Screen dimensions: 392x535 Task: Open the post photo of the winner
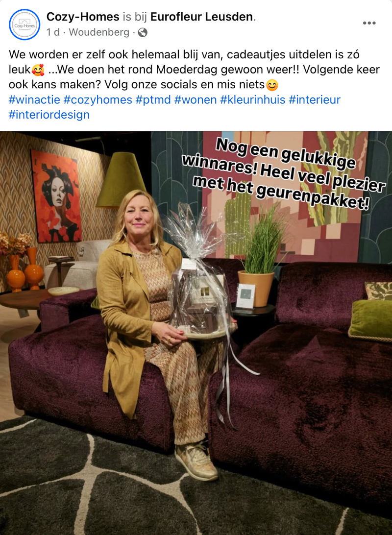point(196,333)
